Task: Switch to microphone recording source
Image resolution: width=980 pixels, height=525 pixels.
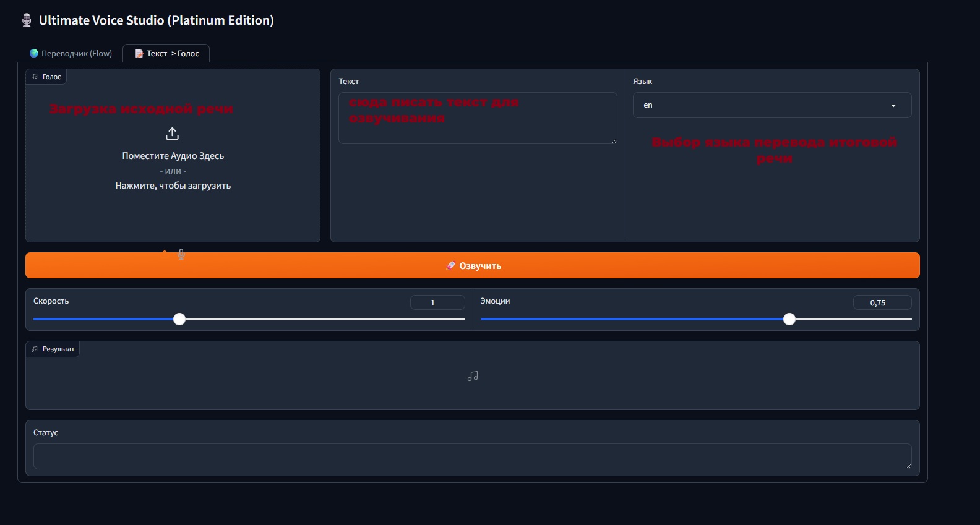Action: coord(181,254)
